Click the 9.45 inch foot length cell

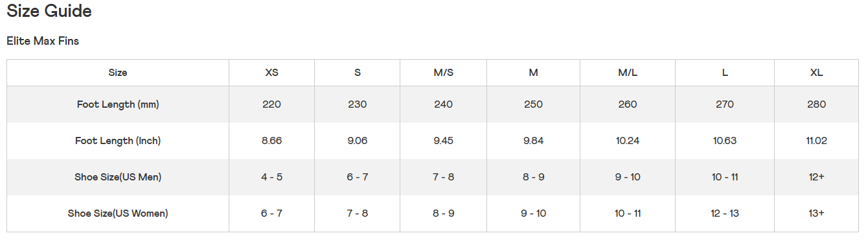pos(444,141)
